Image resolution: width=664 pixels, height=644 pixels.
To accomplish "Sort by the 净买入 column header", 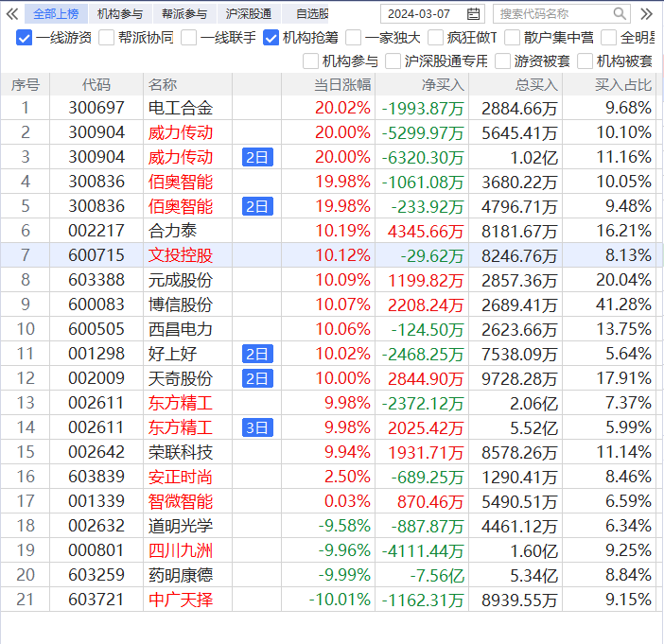I will (422, 85).
